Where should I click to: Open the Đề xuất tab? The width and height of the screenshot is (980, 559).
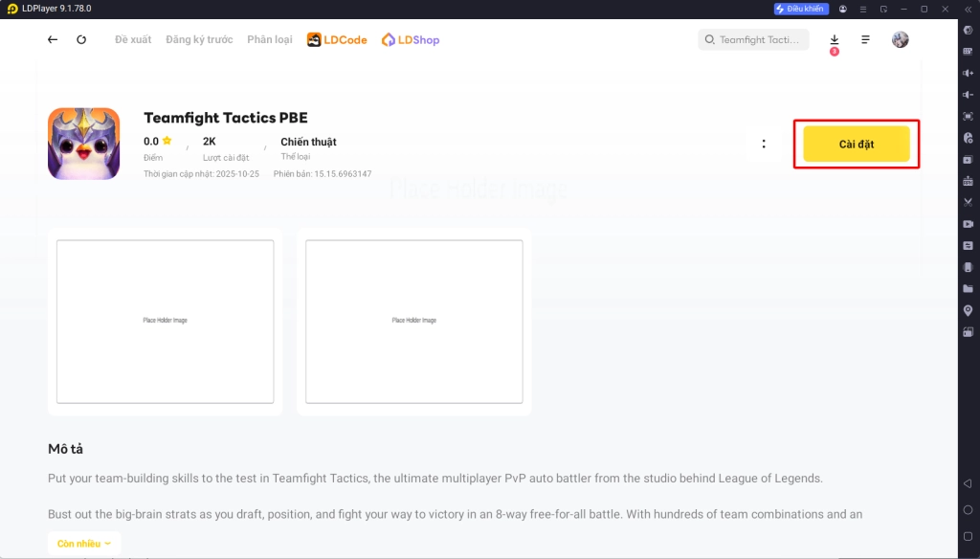click(133, 40)
